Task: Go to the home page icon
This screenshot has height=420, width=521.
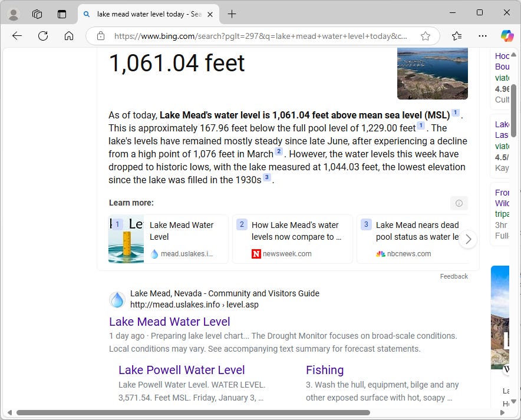Action: [x=69, y=35]
